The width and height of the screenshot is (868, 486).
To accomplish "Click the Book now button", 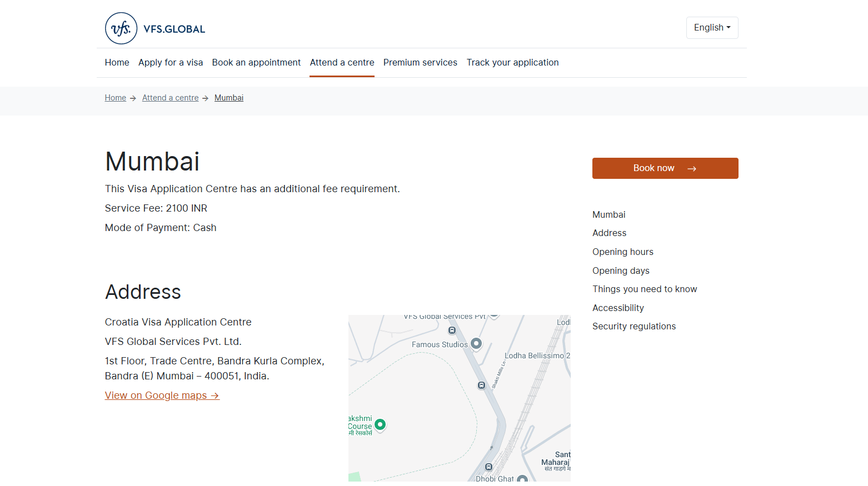I will pyautogui.click(x=665, y=168).
